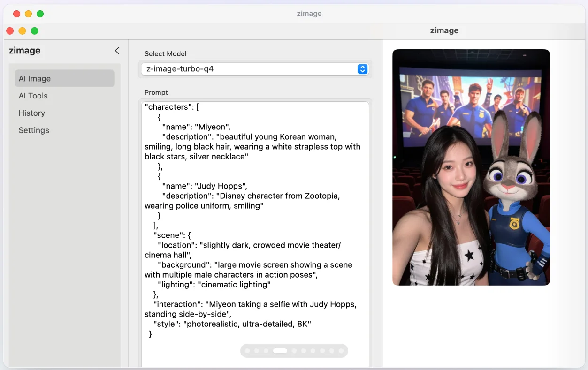Select AI Image in the sidebar
Viewport: 588px width, 370px height.
[x=64, y=78]
